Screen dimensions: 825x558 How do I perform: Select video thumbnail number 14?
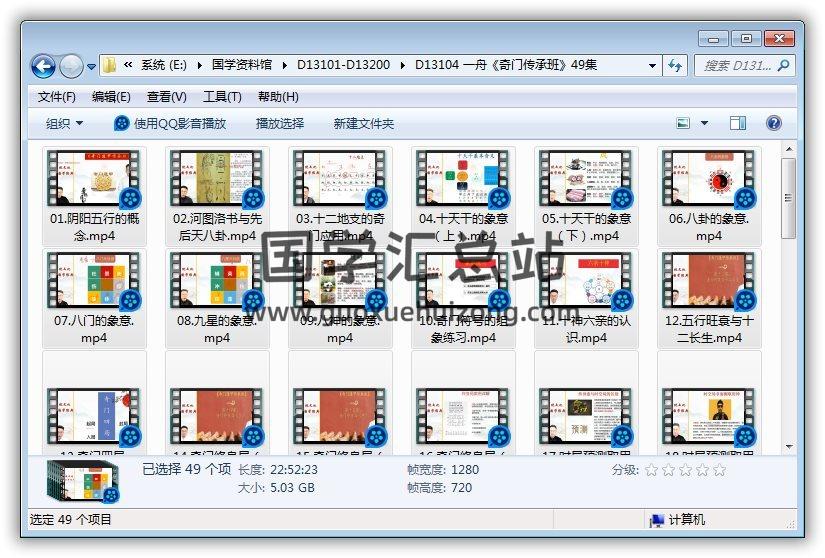click(217, 417)
